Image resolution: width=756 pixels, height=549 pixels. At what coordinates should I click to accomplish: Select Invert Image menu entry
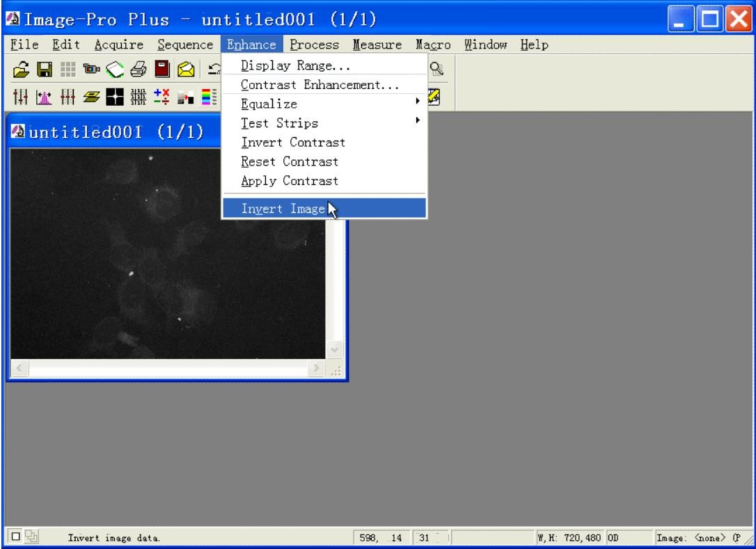324,208
